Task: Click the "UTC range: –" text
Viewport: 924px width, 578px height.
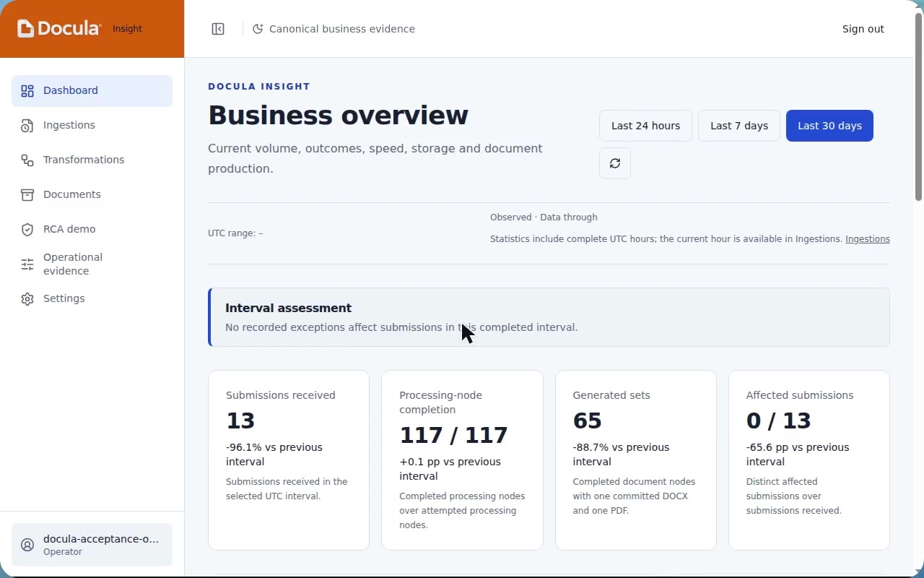Action: 235,233
